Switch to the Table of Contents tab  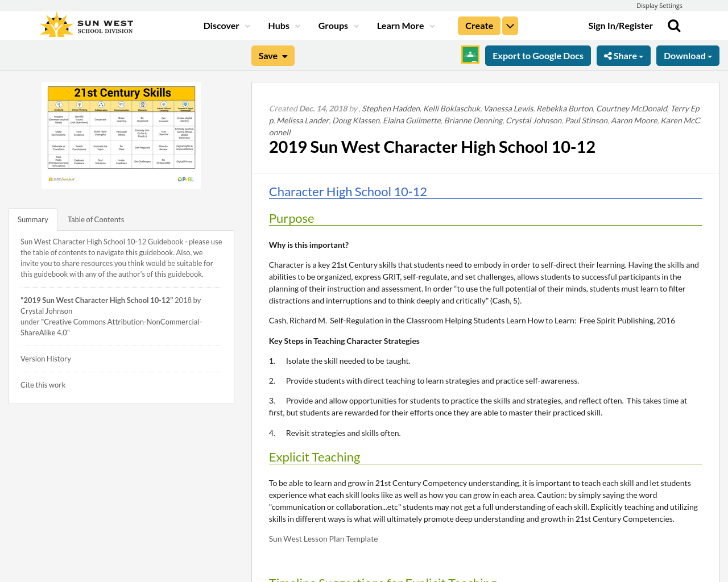96,218
